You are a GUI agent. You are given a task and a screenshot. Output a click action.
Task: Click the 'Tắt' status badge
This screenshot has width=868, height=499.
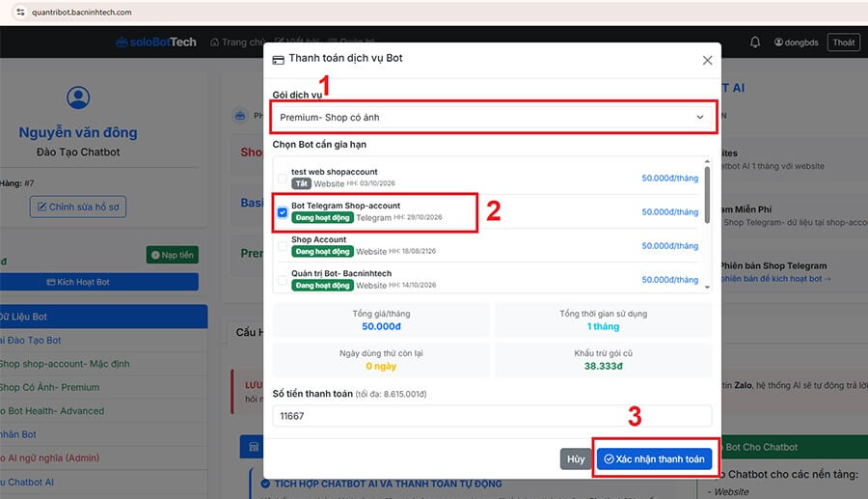pos(301,183)
